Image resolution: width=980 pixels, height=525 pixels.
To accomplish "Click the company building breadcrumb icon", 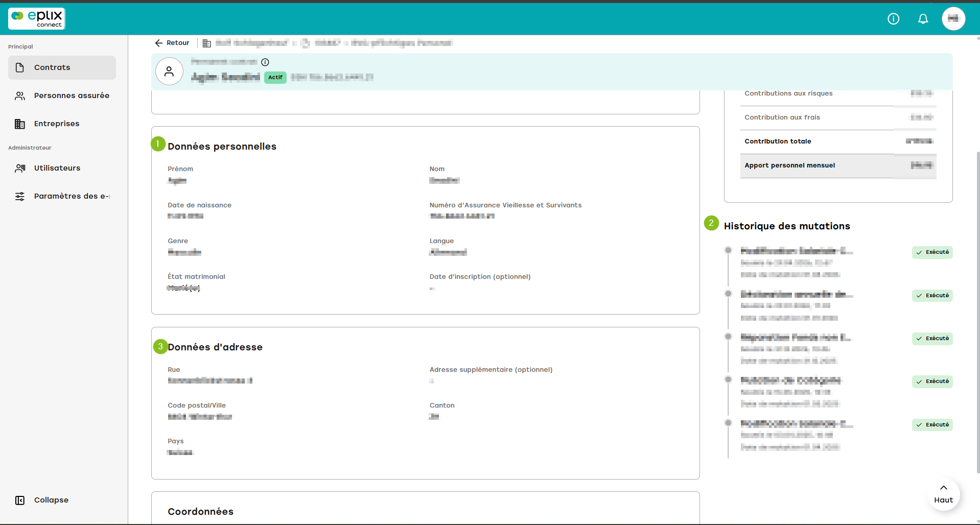I will tap(207, 43).
